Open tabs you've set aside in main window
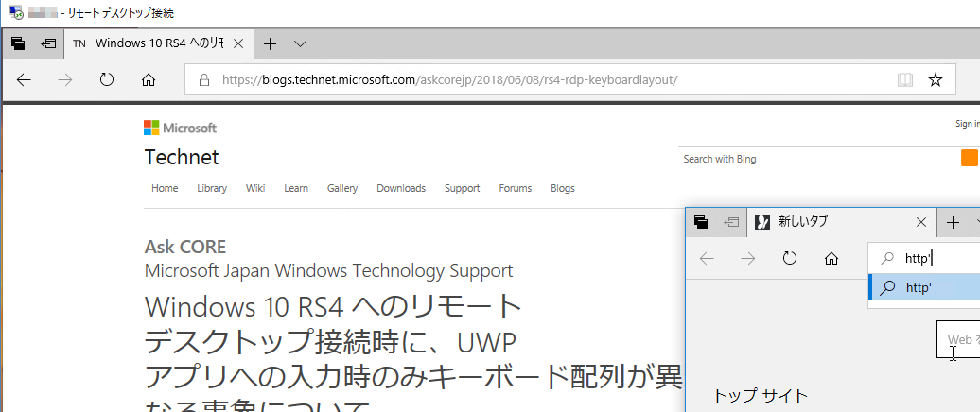980x412 pixels. pos(18,43)
